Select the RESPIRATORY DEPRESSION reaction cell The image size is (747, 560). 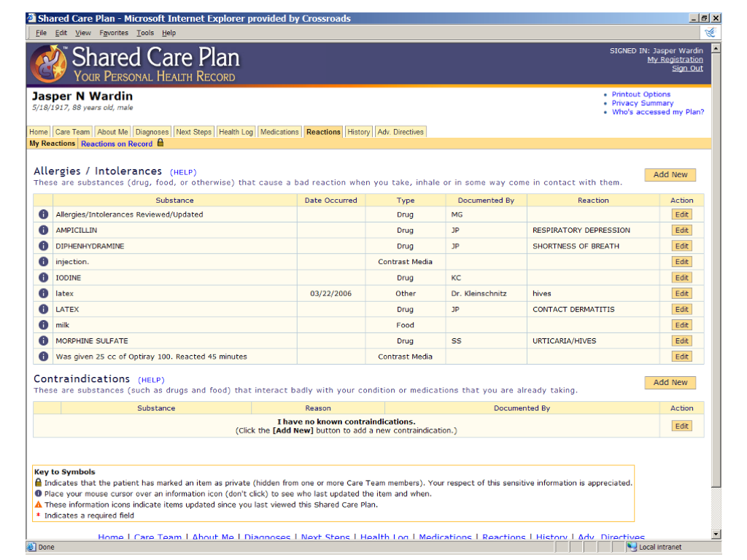[x=593, y=230]
